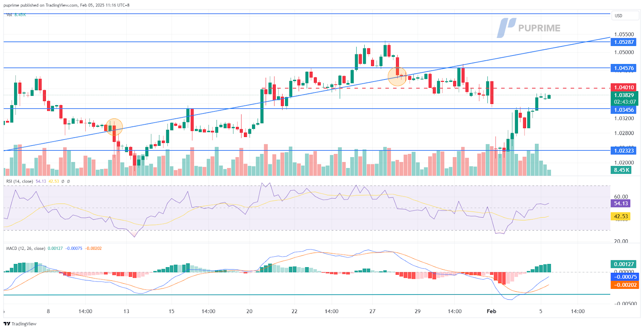Click the 22 date label on time axis

pos(294,311)
